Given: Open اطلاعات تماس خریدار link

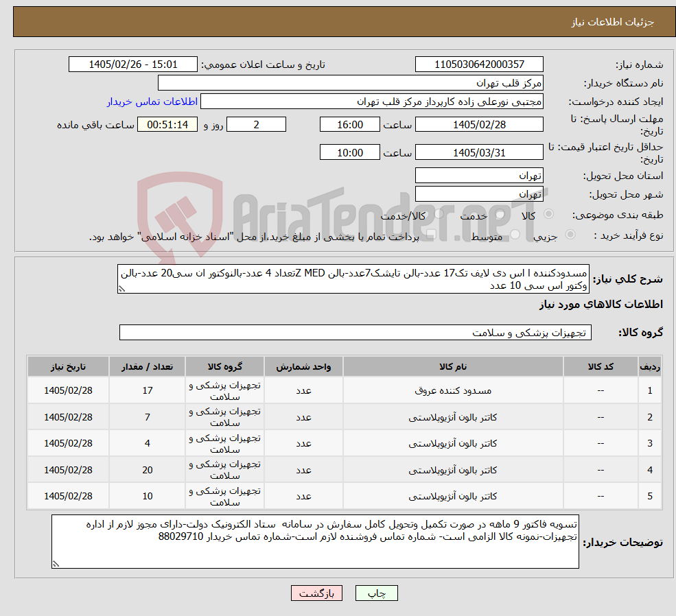Looking at the screenshot, I should (x=152, y=102).
